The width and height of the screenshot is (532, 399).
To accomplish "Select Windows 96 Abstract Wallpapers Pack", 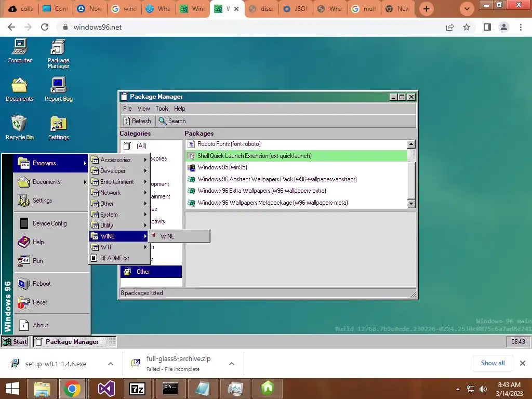I will click(x=296, y=179).
